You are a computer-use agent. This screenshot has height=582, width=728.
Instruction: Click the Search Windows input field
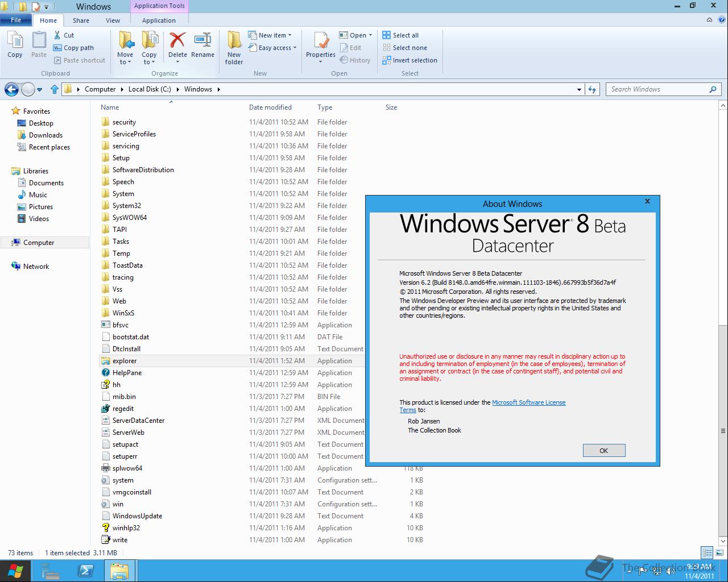657,89
